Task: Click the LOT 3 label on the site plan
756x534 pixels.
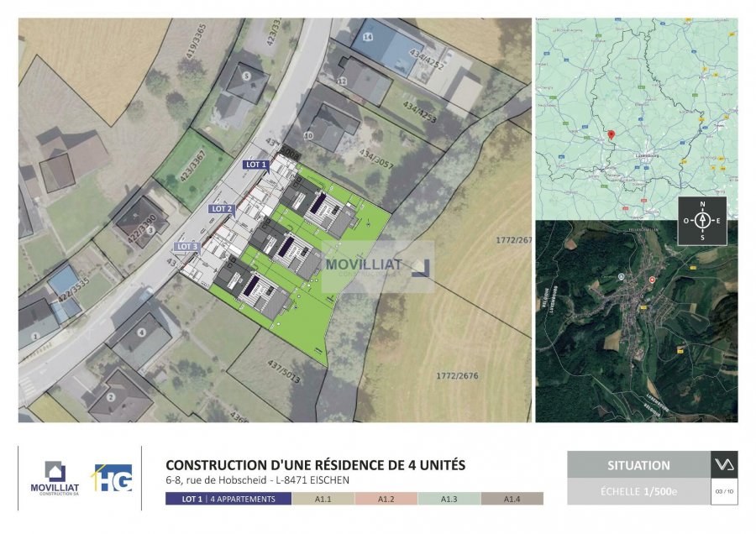Action: [187, 247]
